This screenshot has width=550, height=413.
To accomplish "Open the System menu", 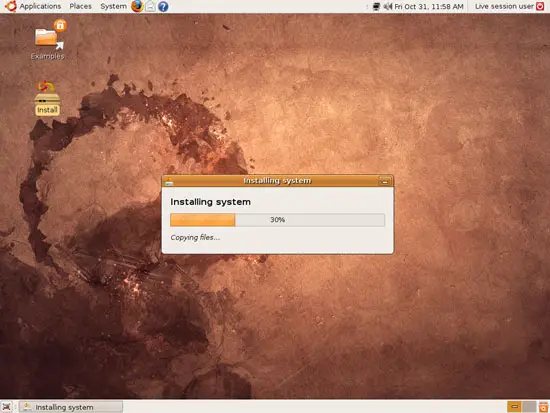I will pos(113,6).
